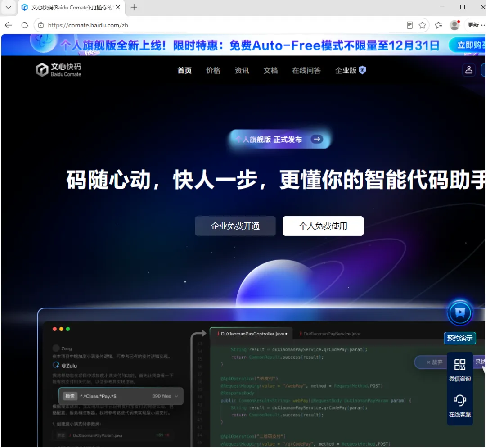Image resolution: width=486 pixels, height=448 pixels.
Task: Reload the current page
Action: click(x=25, y=25)
